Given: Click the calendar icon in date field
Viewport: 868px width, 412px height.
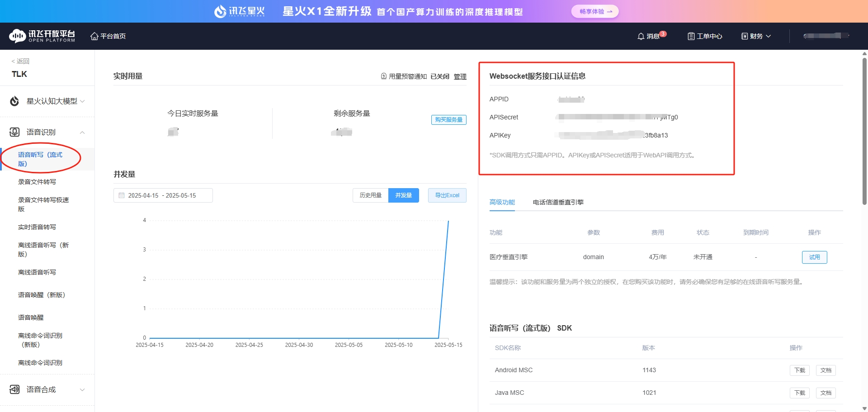Looking at the screenshot, I should tap(121, 195).
